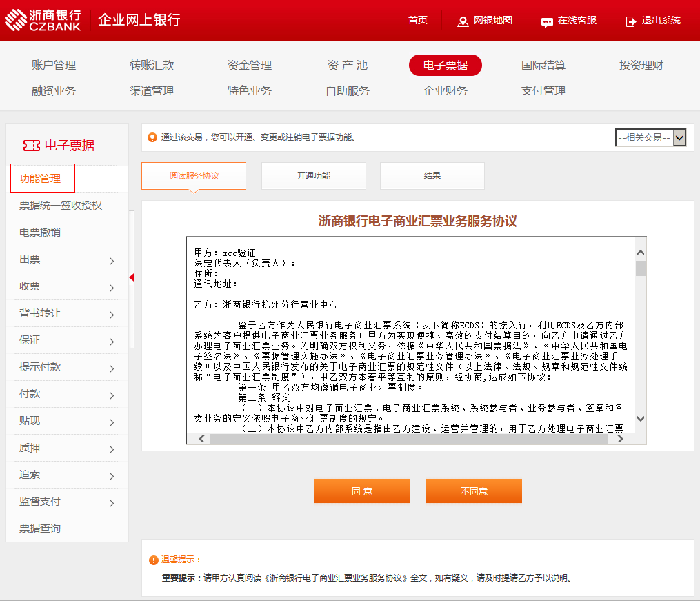Screen dimensions: 700x601
Task: Expand the 监督支付 sidebar submenu
Action: point(112,503)
